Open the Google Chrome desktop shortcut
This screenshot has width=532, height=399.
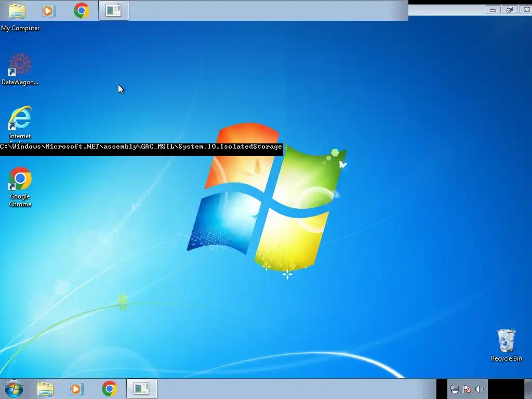point(20,187)
